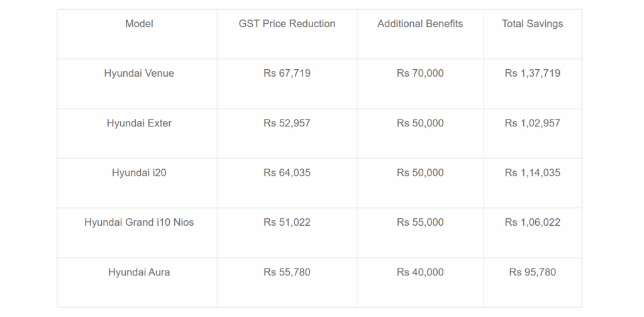Image resolution: width=644 pixels, height=317 pixels.
Task: Click the Rs 1,37,719 total savings value
Action: 532,74
